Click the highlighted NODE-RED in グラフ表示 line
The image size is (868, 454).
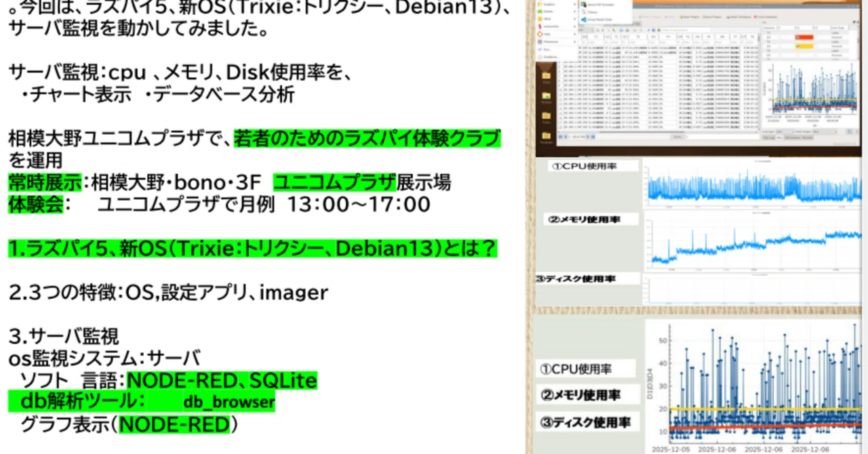click(174, 425)
